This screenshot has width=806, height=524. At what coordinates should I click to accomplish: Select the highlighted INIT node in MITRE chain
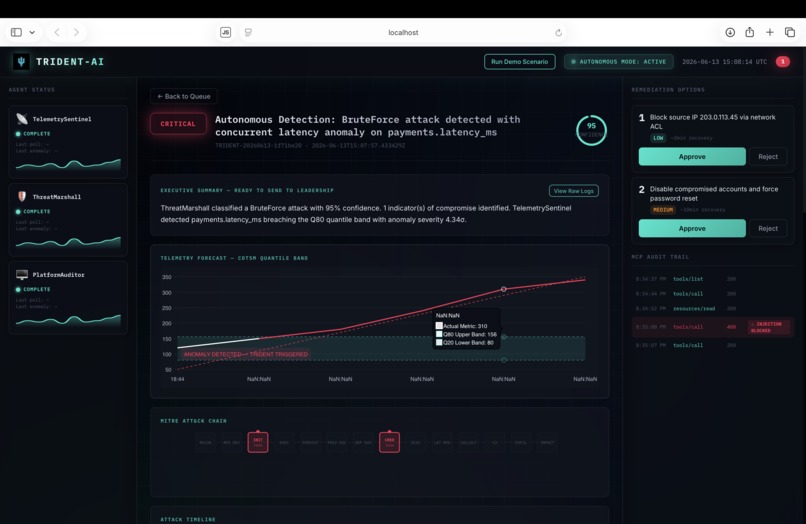(258, 442)
